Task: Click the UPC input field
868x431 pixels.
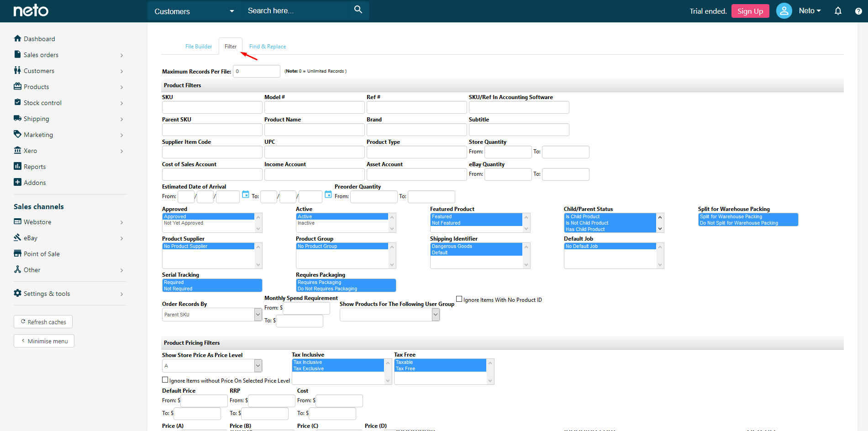Action: (314, 152)
